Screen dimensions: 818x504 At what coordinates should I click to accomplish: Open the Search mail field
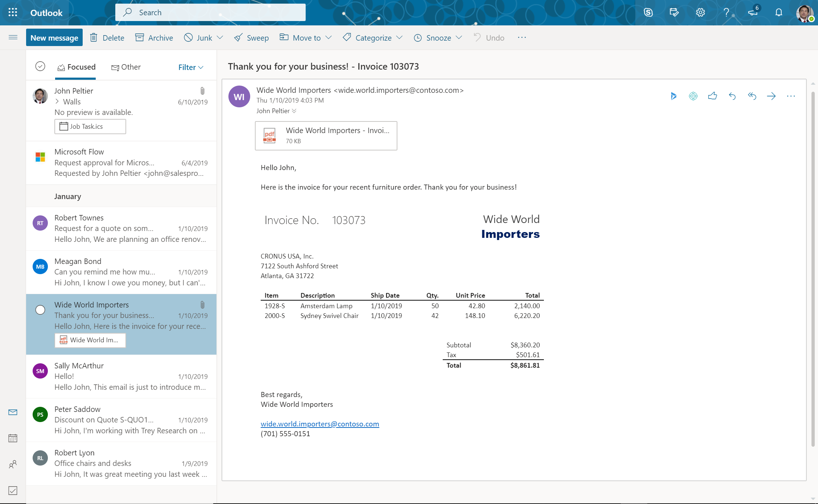coord(210,12)
